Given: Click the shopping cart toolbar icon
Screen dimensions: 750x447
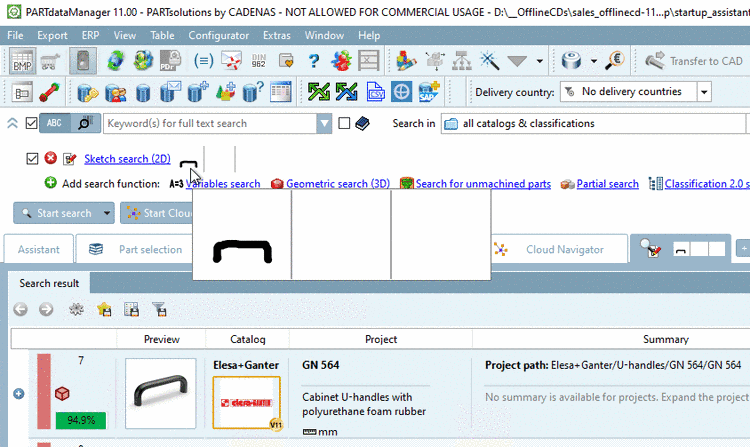Looking at the screenshot, I should pyautogui.click(x=50, y=61).
